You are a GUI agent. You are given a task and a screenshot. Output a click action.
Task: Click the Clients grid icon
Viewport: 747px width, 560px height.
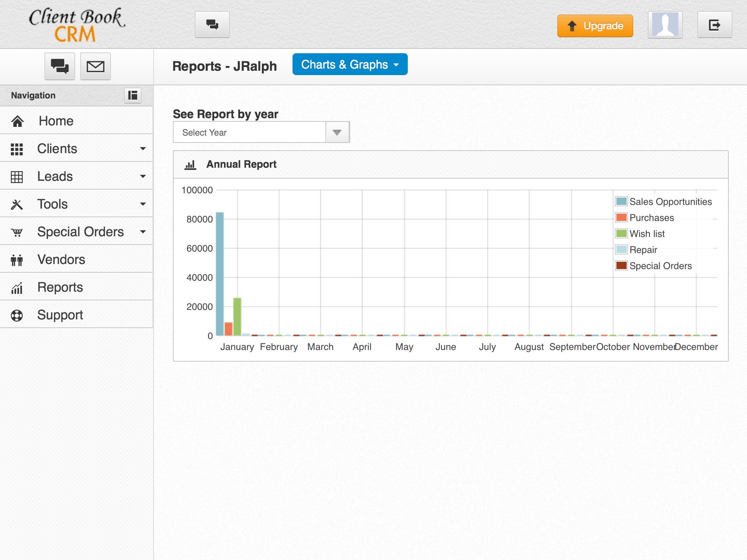17,149
